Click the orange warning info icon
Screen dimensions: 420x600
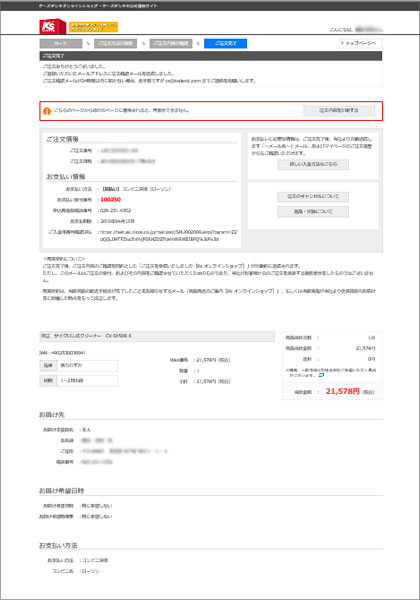click(x=47, y=111)
